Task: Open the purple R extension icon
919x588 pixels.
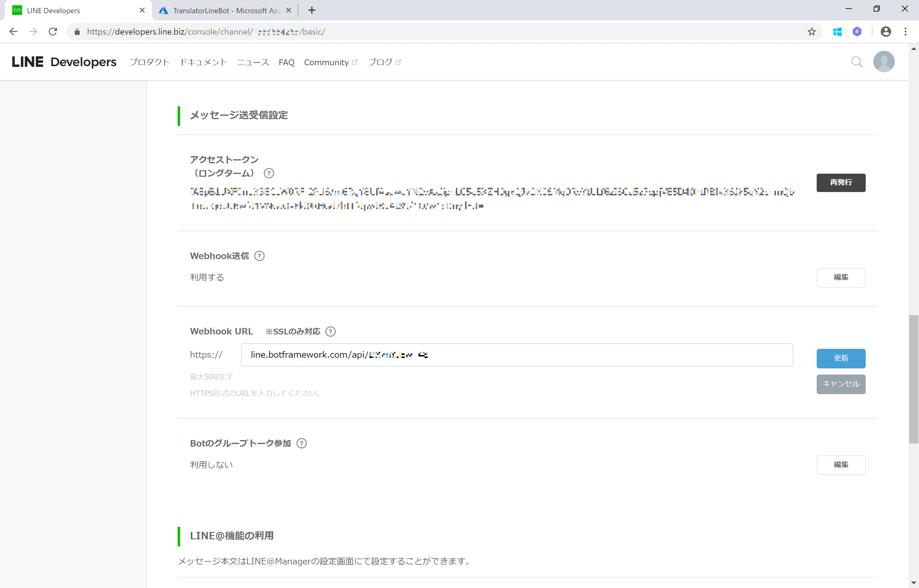Action: (857, 32)
